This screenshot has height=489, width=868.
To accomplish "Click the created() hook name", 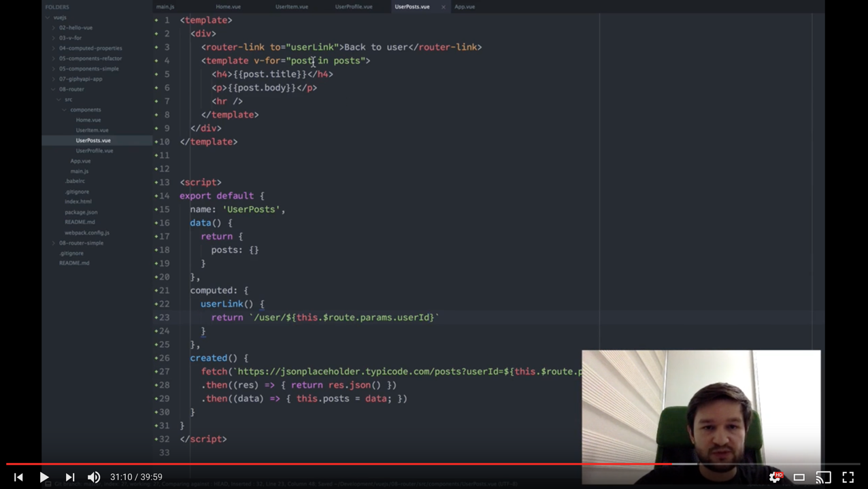I will 209,358.
